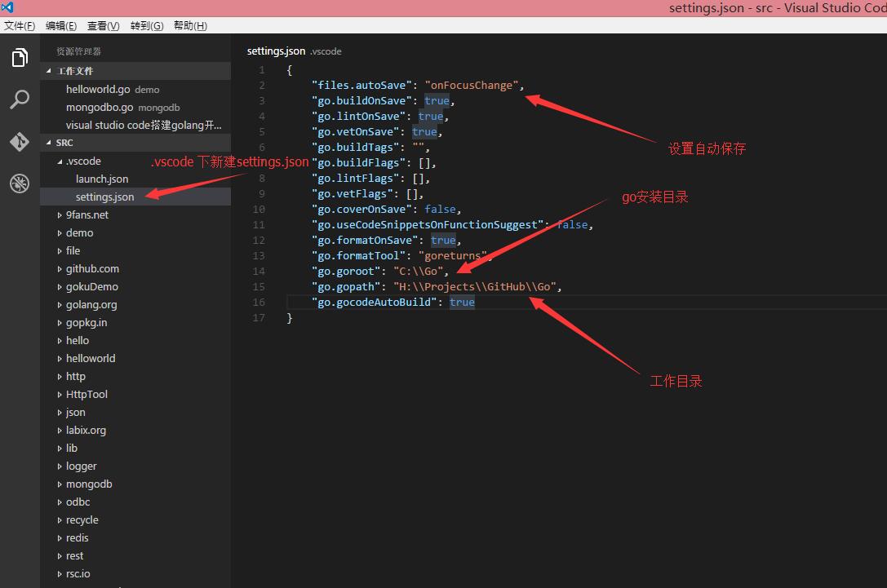This screenshot has width=887, height=588.
Task: Click the false value of go.coverOnSave
Action: pyautogui.click(x=440, y=210)
